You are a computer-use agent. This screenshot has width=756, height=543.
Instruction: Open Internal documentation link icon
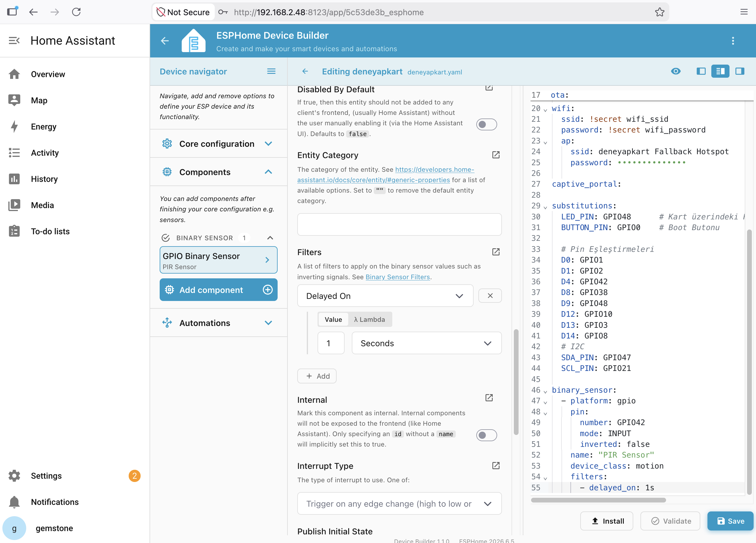(x=489, y=398)
